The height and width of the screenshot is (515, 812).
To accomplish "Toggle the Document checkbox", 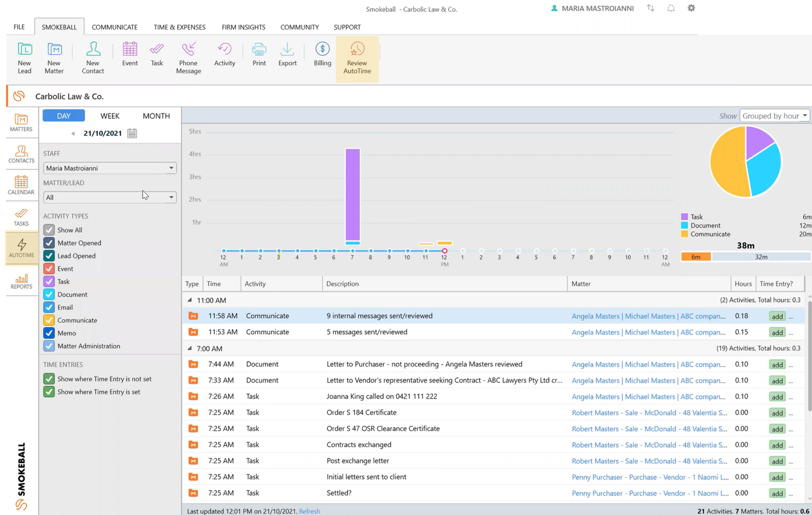I will point(49,294).
